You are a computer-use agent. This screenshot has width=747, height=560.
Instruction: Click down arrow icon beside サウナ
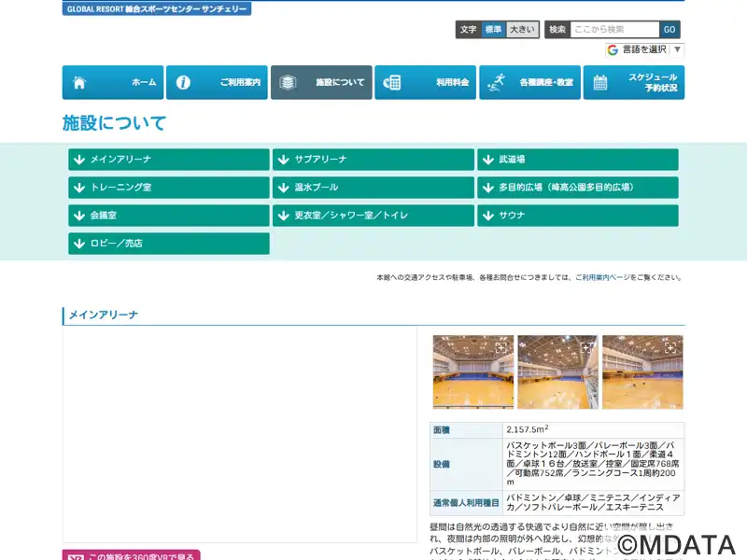pos(487,216)
